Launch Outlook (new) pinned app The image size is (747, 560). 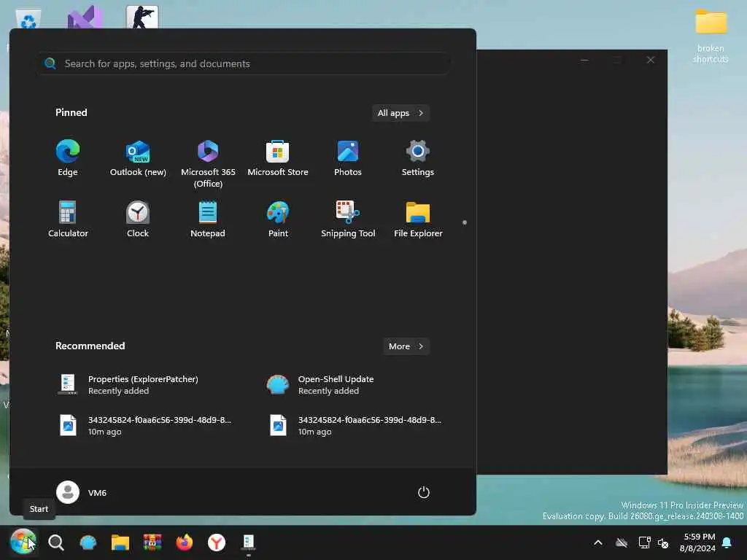coord(138,158)
